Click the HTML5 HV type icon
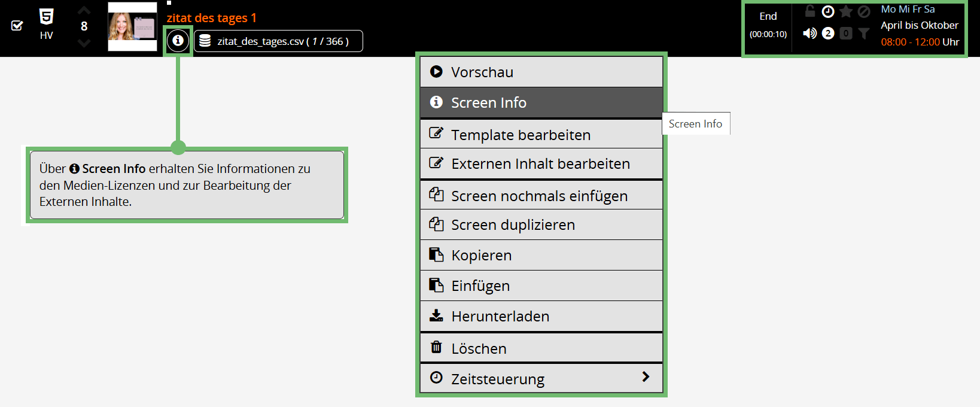 click(x=46, y=17)
